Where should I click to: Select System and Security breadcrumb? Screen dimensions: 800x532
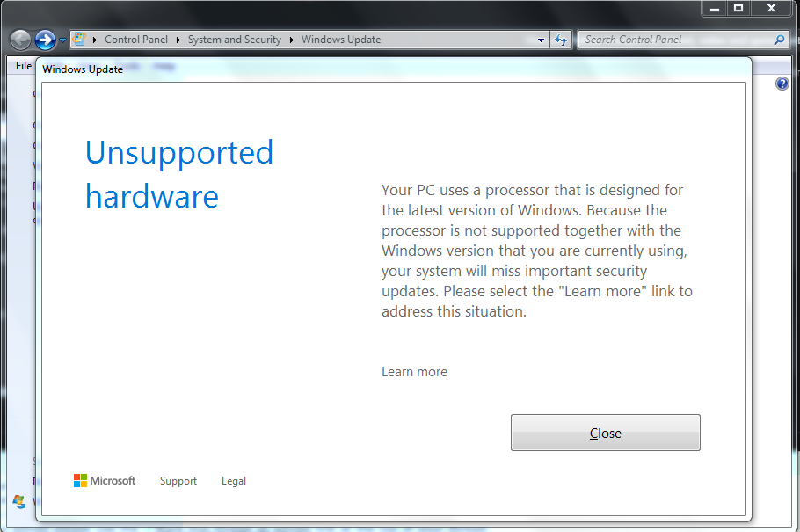point(234,40)
